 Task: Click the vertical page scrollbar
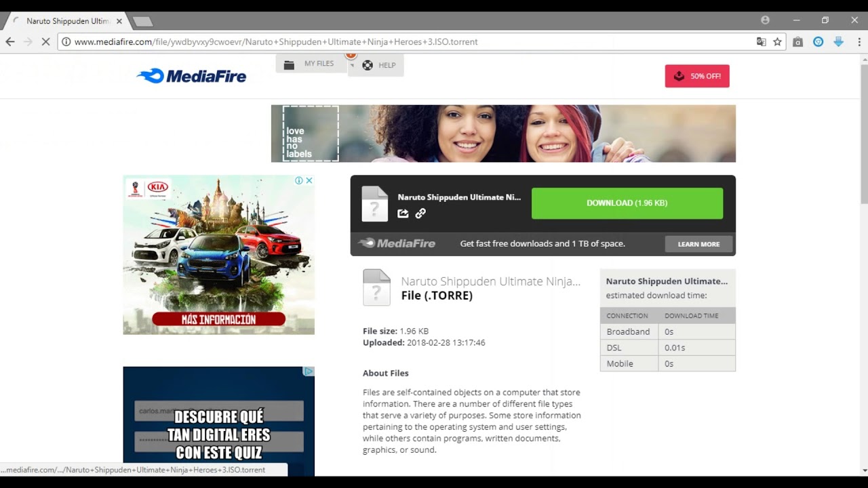click(864, 134)
